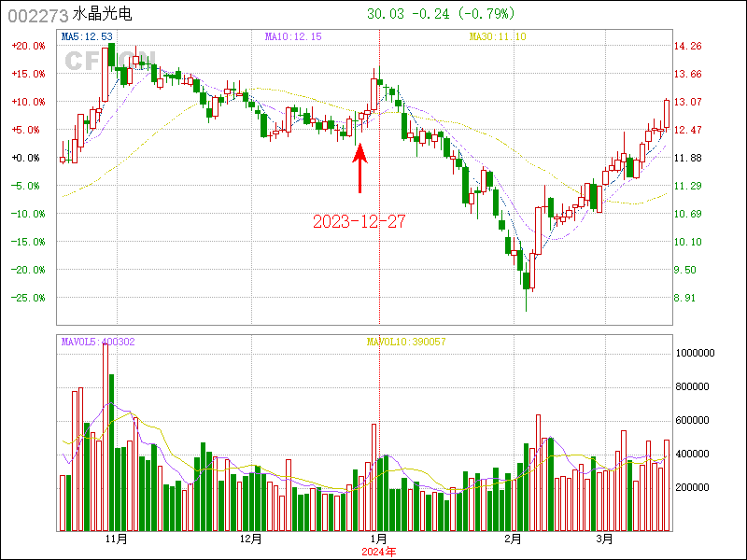
Task: Click the MAVOL10:390057 volume legend
Action: (x=406, y=342)
